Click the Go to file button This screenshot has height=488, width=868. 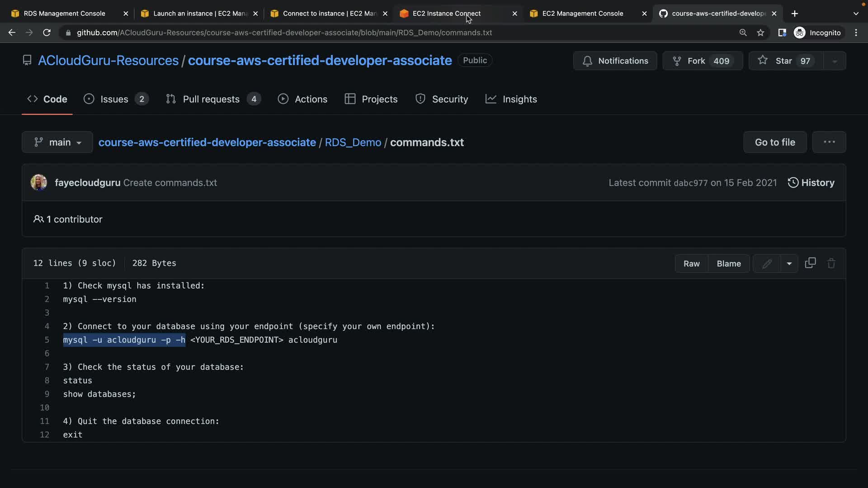click(x=774, y=142)
